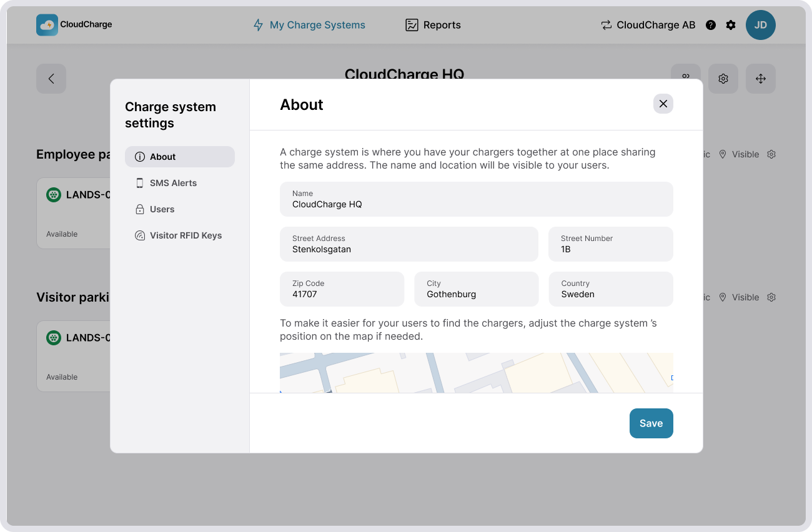
Task: Click the green charger icon in the Employee parking card
Action: click(54, 195)
